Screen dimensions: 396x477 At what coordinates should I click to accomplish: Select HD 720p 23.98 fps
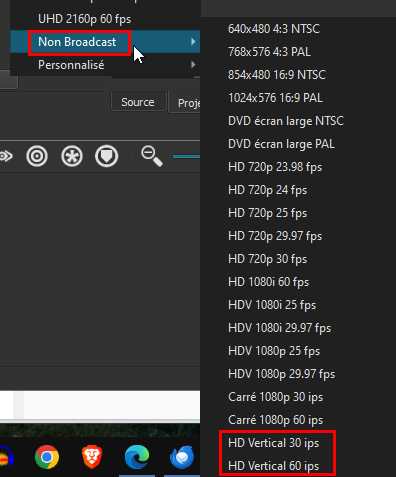click(275, 167)
